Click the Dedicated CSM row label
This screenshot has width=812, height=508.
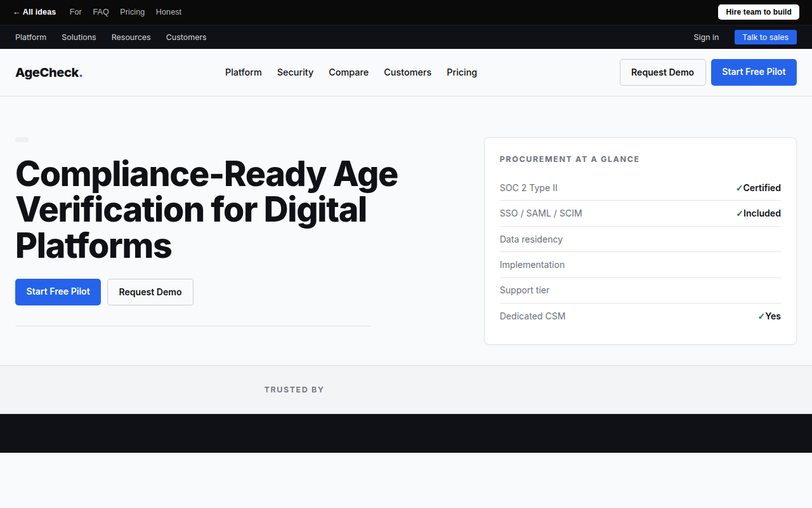[x=532, y=316]
